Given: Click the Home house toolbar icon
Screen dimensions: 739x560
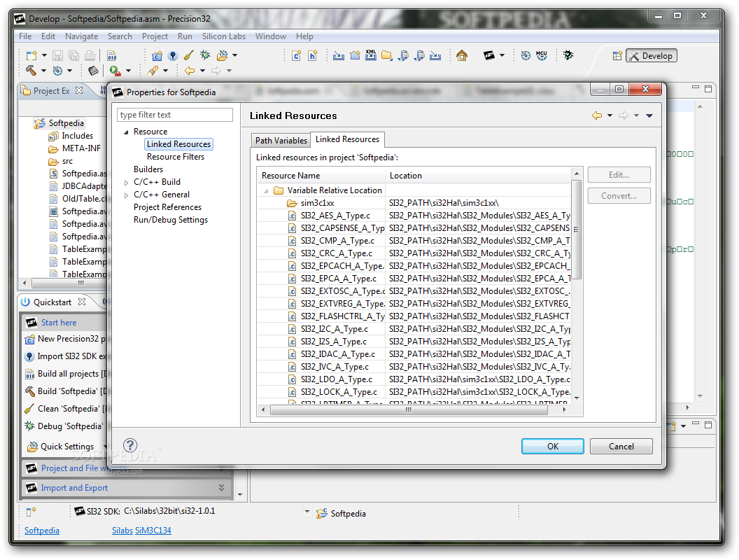Looking at the screenshot, I should 462,55.
